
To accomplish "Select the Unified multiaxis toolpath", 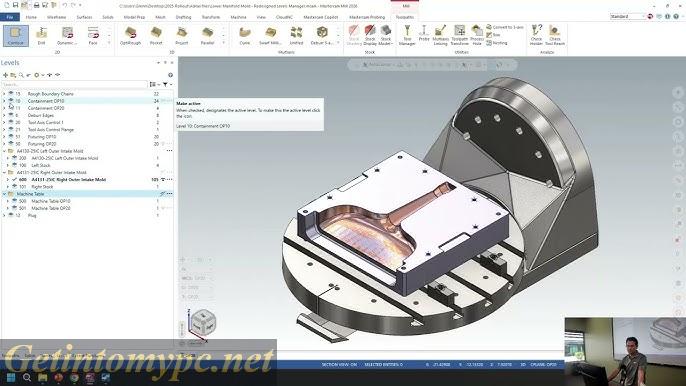I will point(296,36).
